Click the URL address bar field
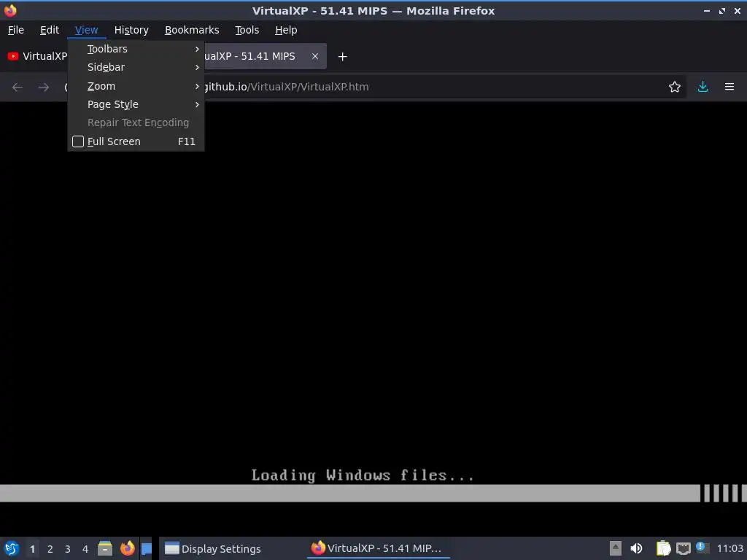The image size is (747, 560). [374, 87]
